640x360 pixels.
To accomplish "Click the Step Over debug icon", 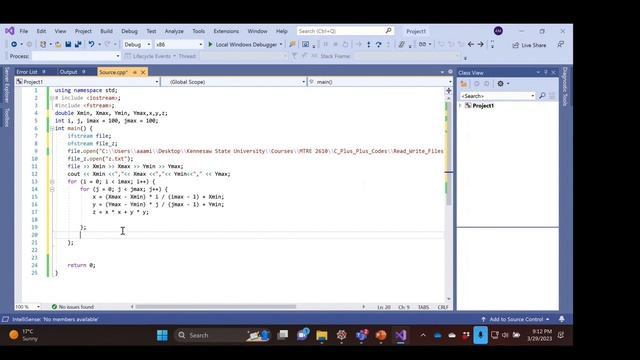I will coord(378,44).
